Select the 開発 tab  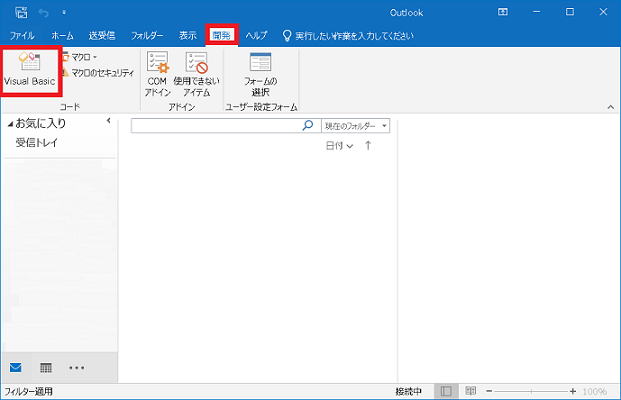coord(221,36)
